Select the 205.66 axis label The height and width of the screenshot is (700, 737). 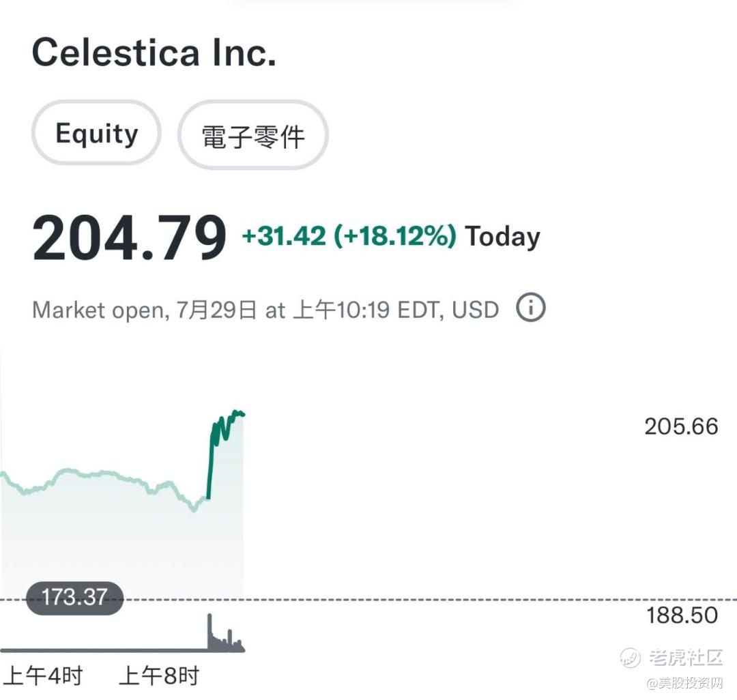click(681, 426)
